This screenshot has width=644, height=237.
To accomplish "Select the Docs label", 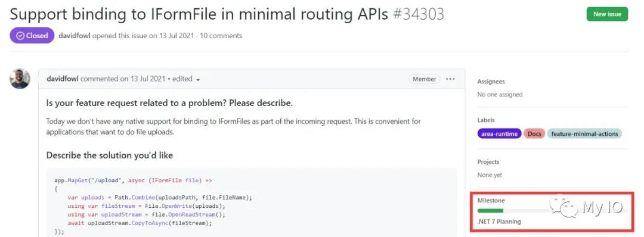I will pos(534,133).
